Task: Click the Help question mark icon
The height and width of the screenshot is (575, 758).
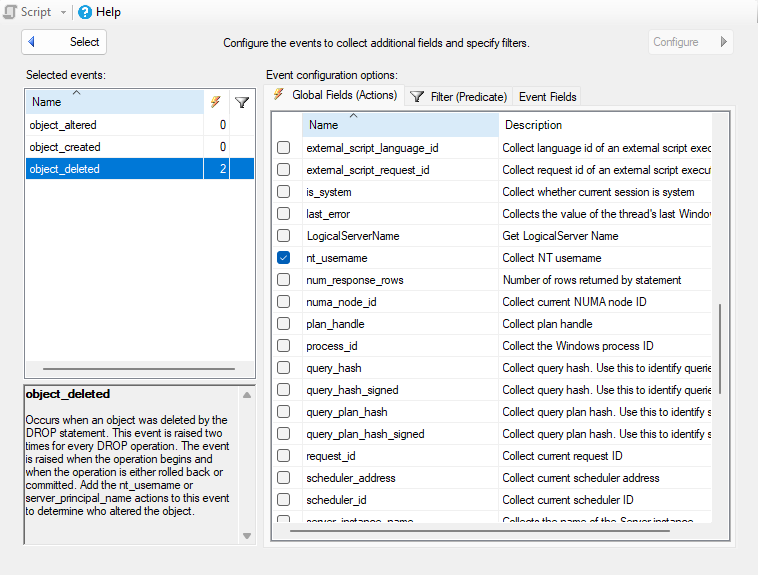Action: click(x=85, y=12)
